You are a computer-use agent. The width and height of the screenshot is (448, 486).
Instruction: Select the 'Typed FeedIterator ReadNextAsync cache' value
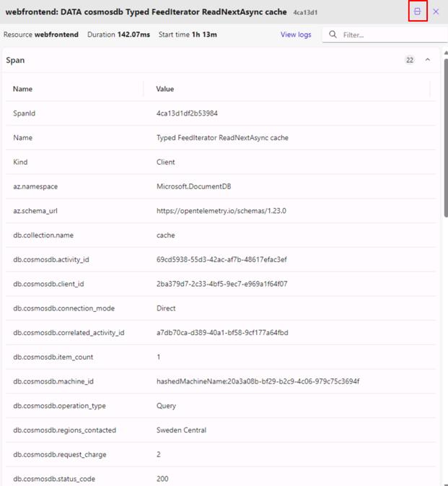click(x=222, y=138)
